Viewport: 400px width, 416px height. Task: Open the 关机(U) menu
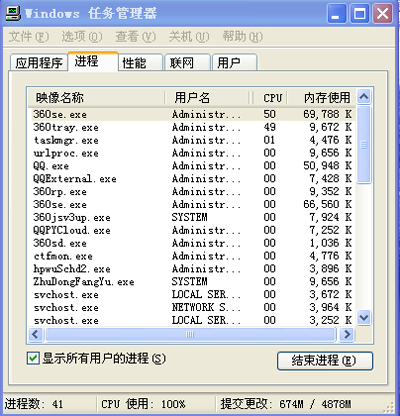tap(189, 37)
